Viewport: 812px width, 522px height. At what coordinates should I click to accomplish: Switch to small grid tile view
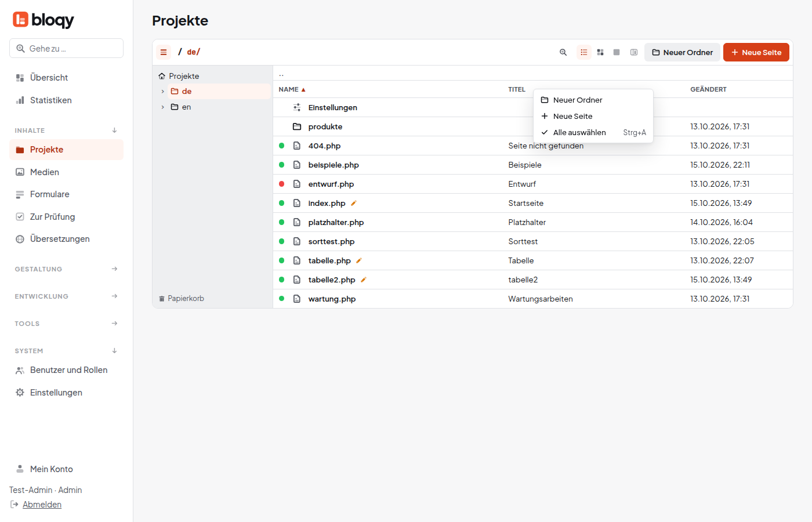(x=600, y=52)
